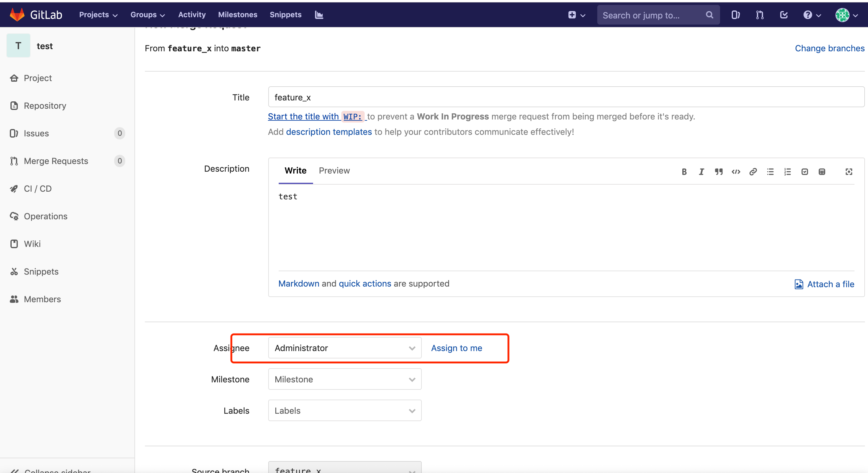Switch to the Write tab
Image resolution: width=868 pixels, height=473 pixels.
pyautogui.click(x=295, y=170)
